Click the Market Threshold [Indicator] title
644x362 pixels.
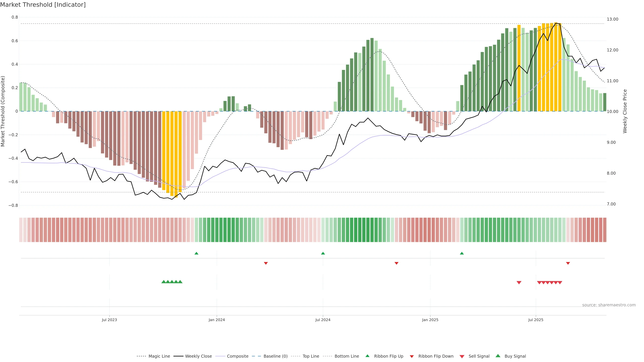[x=43, y=5]
